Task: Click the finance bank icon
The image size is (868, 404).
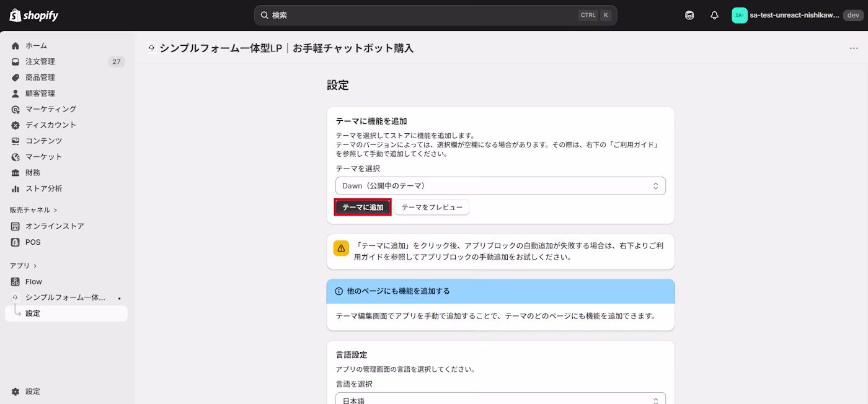Action: [15, 173]
